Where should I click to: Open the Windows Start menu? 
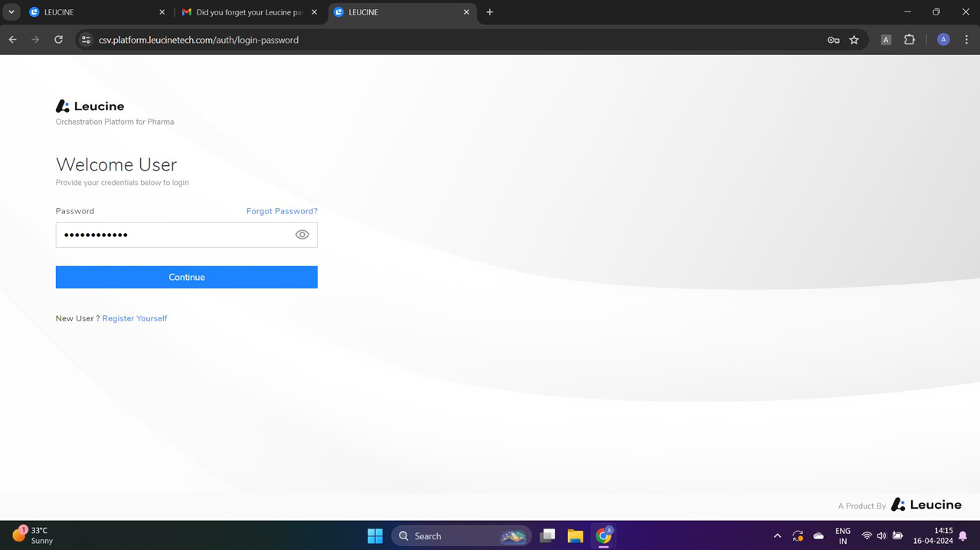click(375, 535)
